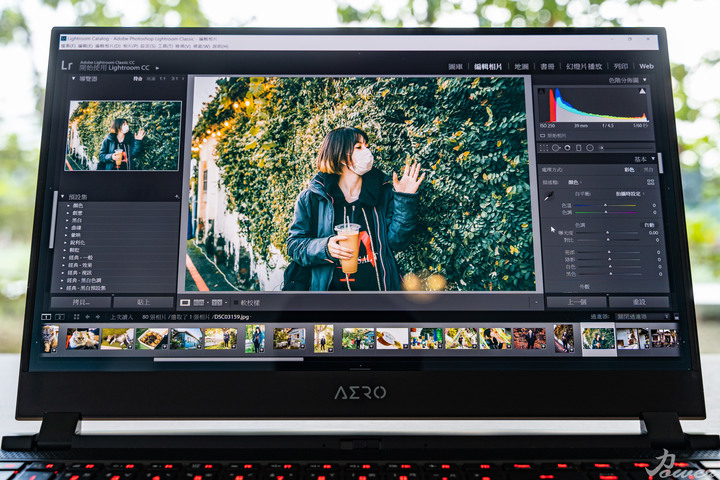Screen dimensions: 720x480
Task: Toggle the original photo checkbox under histogram
Action: coord(543,136)
